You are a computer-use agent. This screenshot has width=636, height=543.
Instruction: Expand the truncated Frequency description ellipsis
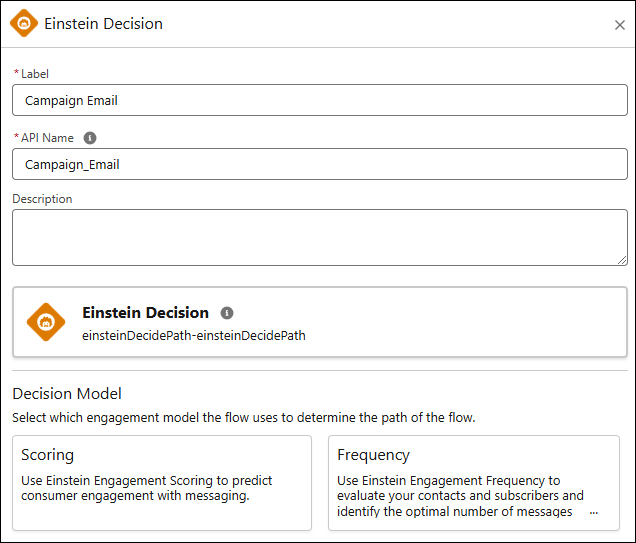[x=594, y=512]
